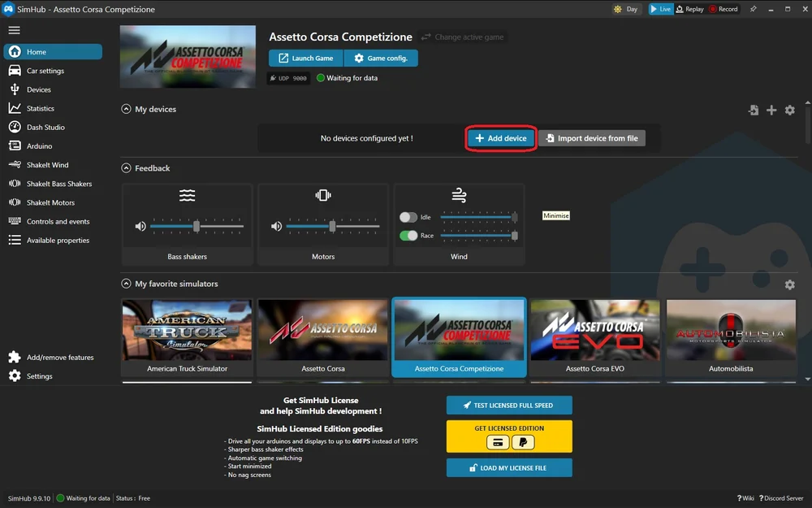Click the import device icon in My devices header

(754, 110)
